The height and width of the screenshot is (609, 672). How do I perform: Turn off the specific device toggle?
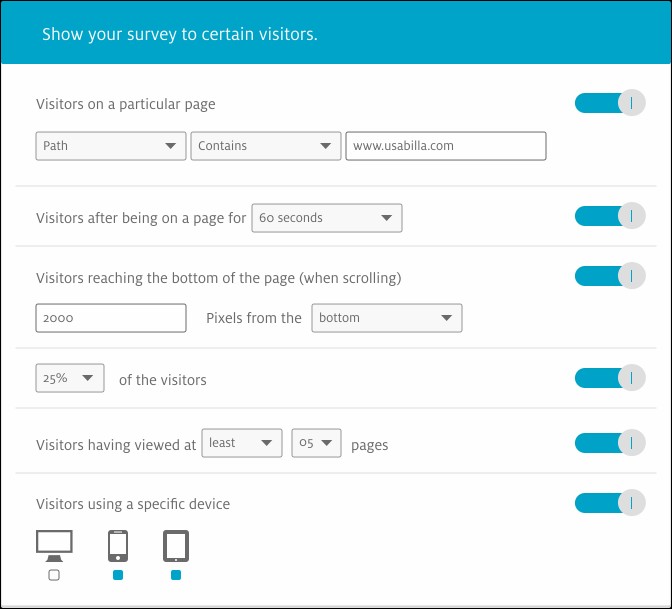click(609, 503)
